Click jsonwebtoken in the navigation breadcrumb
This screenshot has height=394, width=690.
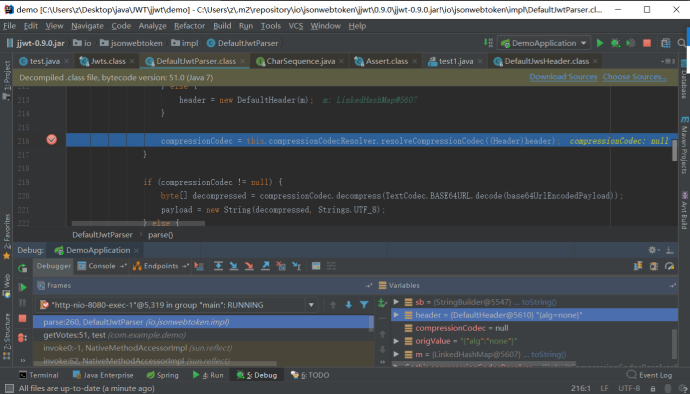(x=136, y=43)
